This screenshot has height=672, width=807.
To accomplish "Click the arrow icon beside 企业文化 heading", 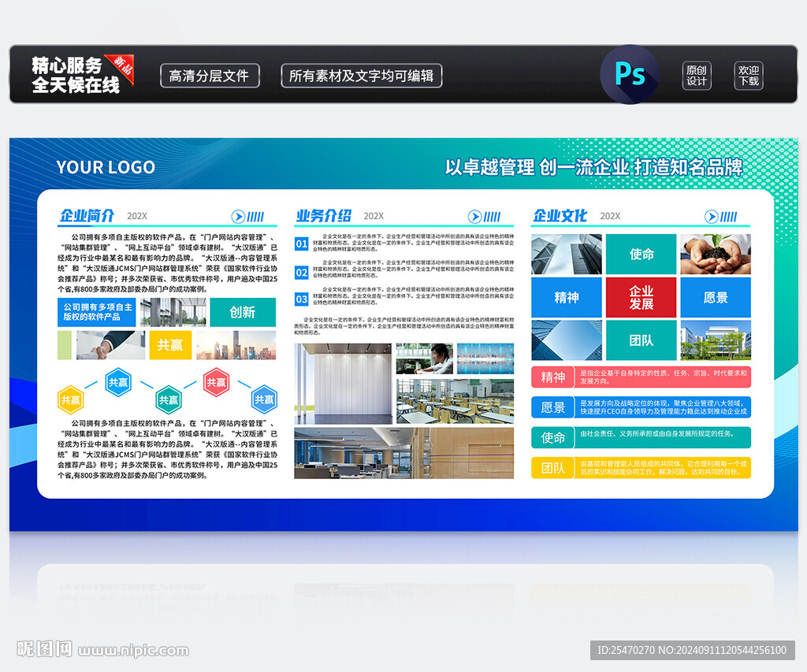I will pos(711,217).
